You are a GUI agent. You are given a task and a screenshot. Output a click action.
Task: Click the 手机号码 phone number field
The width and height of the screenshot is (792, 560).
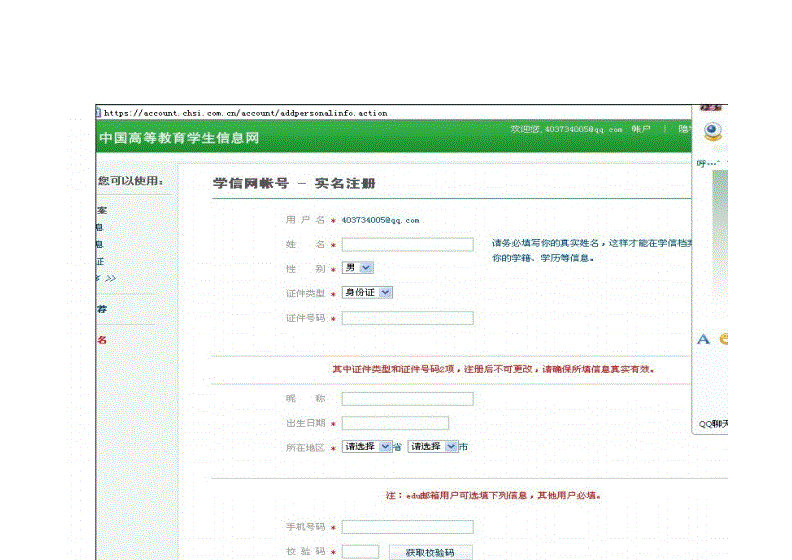(407, 527)
